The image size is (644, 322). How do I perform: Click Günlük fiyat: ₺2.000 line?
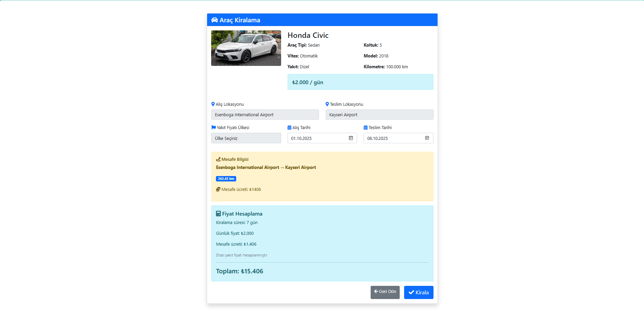[x=235, y=233]
